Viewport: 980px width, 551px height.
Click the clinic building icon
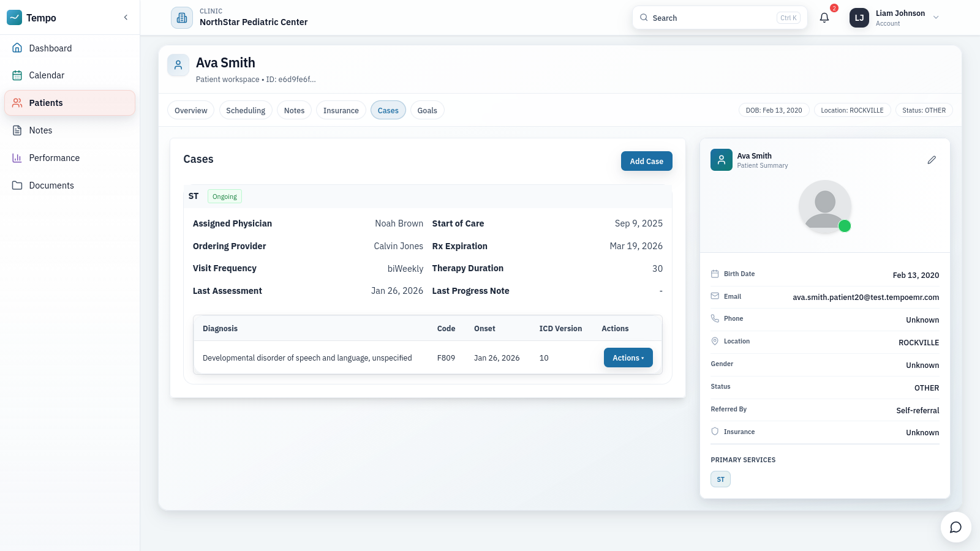pos(182,18)
